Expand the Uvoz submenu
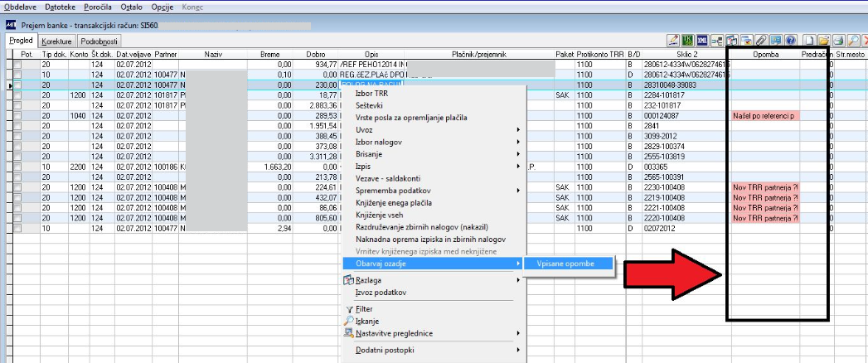The width and height of the screenshot is (868, 363). coord(434,130)
